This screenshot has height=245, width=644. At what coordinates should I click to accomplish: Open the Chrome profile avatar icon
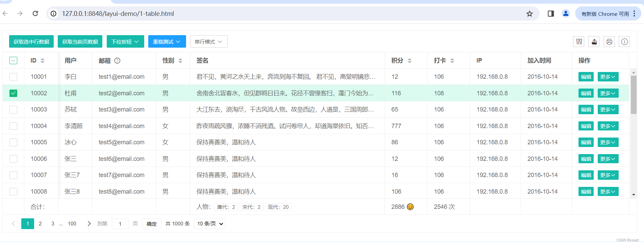point(566,14)
